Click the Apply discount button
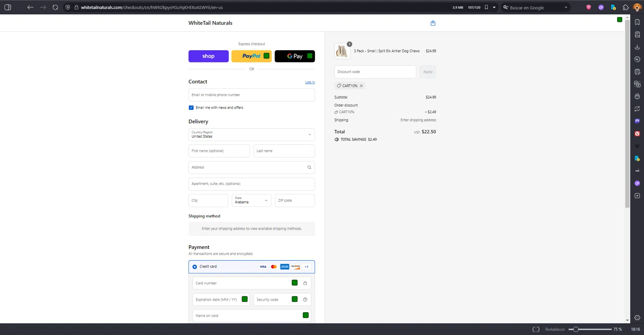The height and width of the screenshot is (335, 644). (x=428, y=72)
